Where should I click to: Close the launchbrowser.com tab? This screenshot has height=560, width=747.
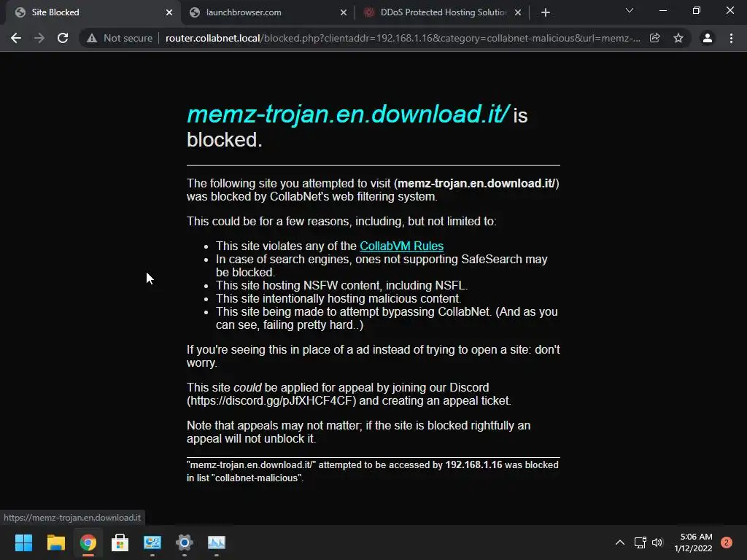tap(344, 12)
